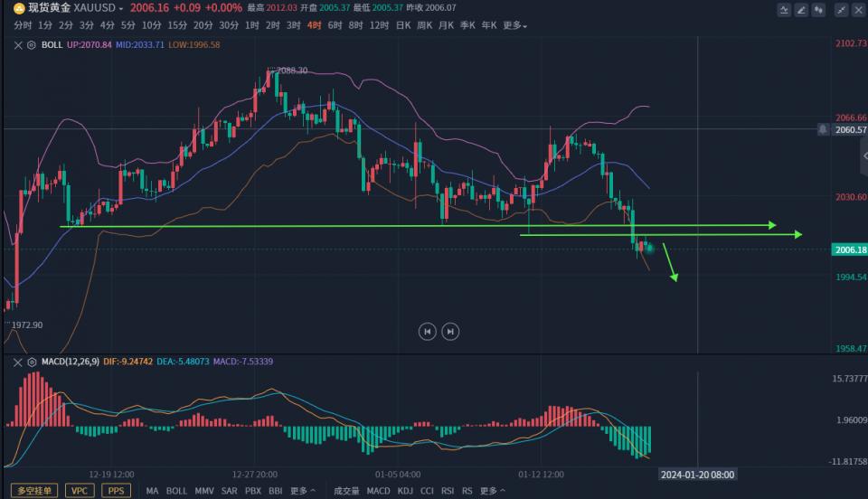Toggle the 多空挂单 overlay button
The height and width of the screenshot is (499, 868).
[34, 491]
